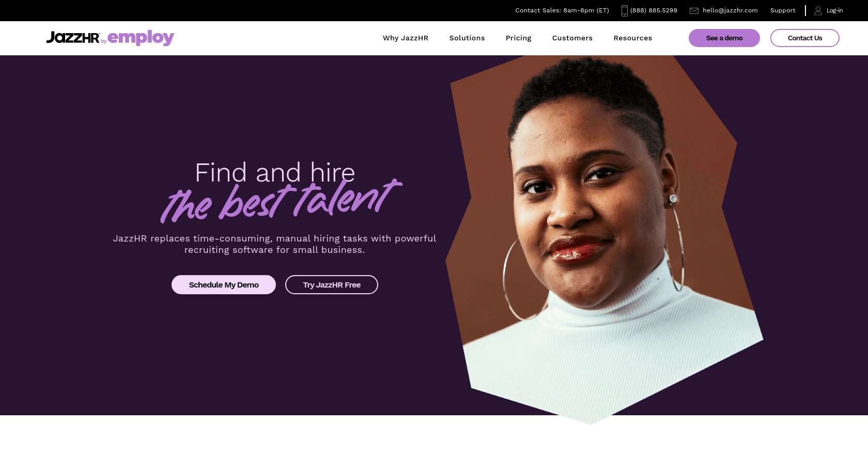Click the user profile Log-in icon
This screenshot has width=868, height=453.
coord(818,11)
